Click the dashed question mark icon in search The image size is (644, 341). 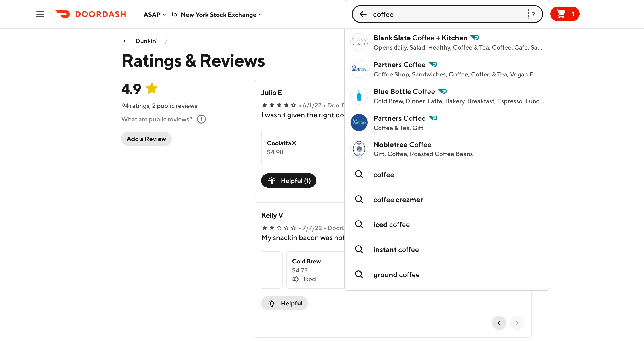pyautogui.click(x=533, y=14)
